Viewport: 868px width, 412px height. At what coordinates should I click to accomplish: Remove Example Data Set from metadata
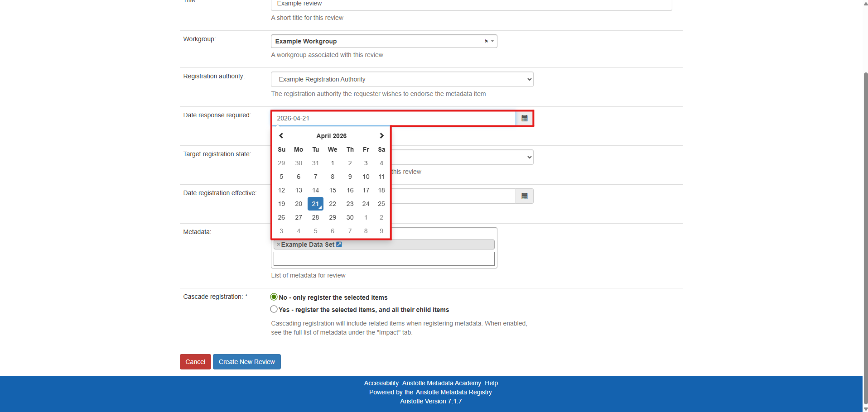(x=278, y=244)
